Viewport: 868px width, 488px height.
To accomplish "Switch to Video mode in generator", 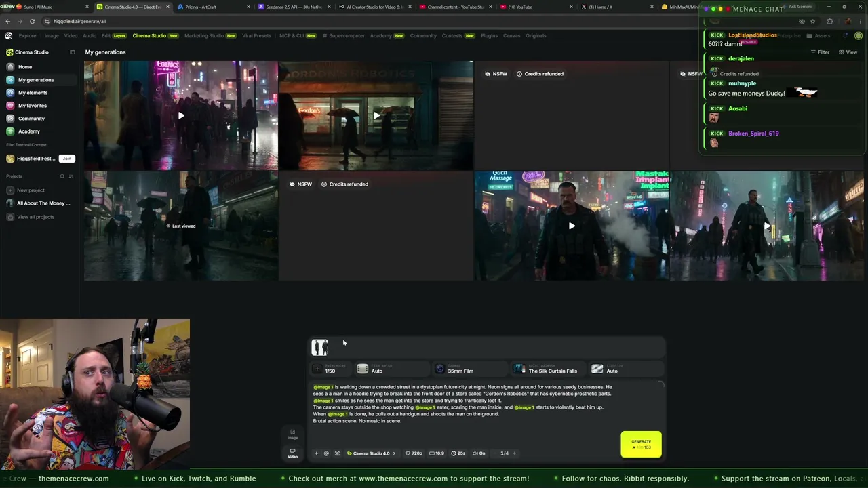I will (x=293, y=453).
